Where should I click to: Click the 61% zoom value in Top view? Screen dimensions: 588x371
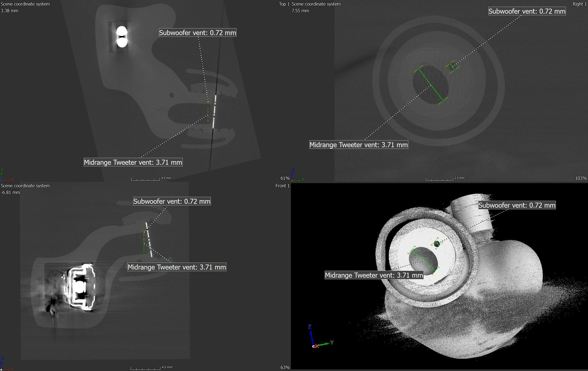click(x=285, y=178)
